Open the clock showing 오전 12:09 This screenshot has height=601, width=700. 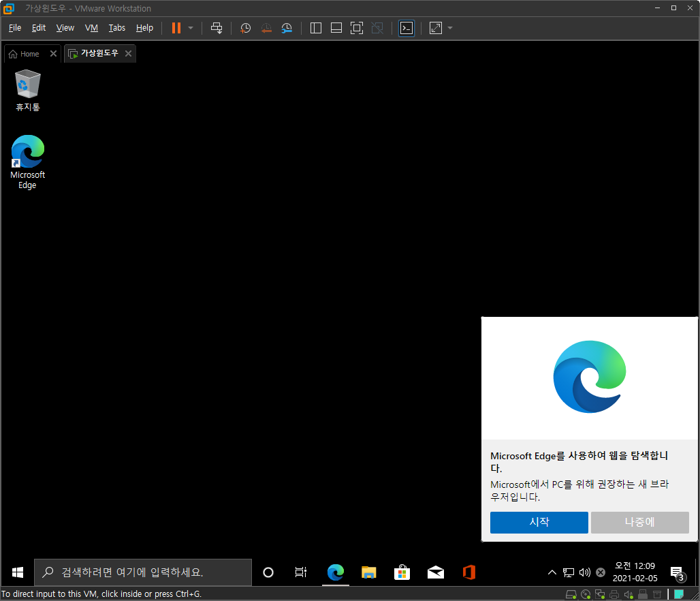tap(635, 572)
